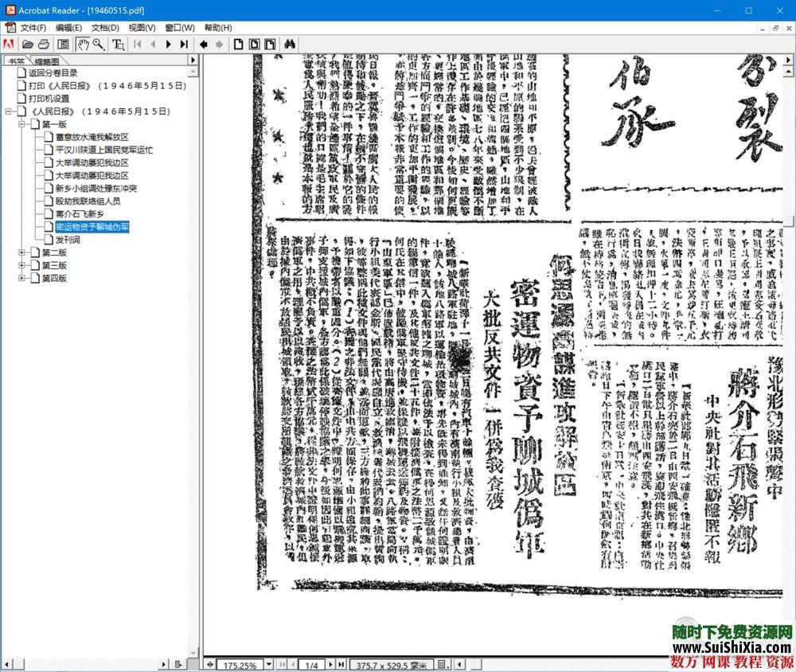Click the Fit Page view icon

[256, 44]
